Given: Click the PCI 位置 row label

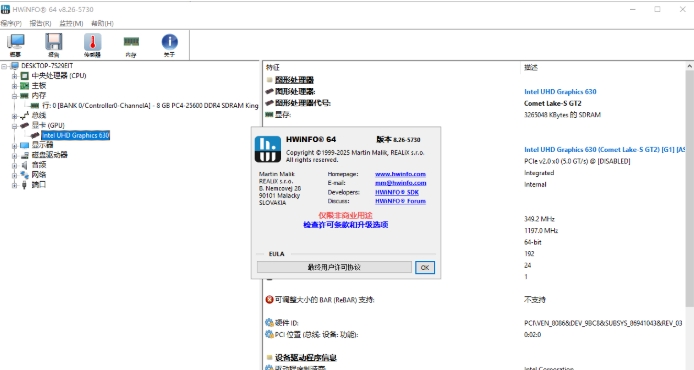Looking at the screenshot, I should 316,335.
